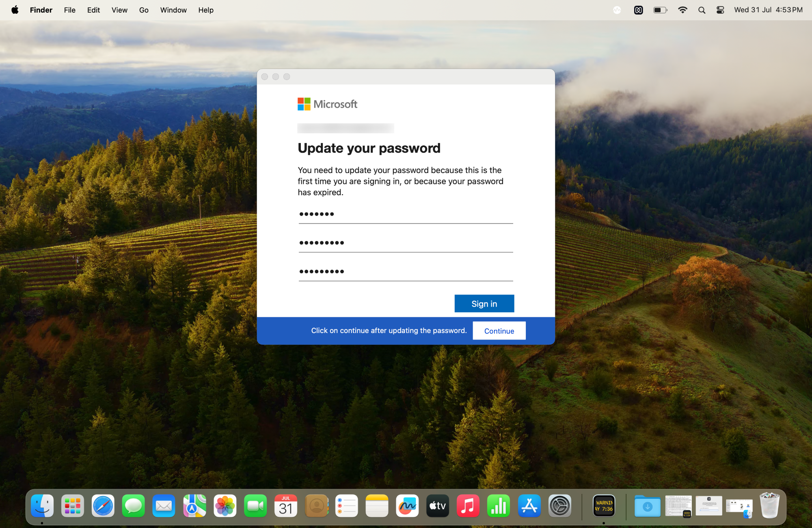Launch Freeform from the Dock
The width and height of the screenshot is (812, 528).
tap(408, 506)
